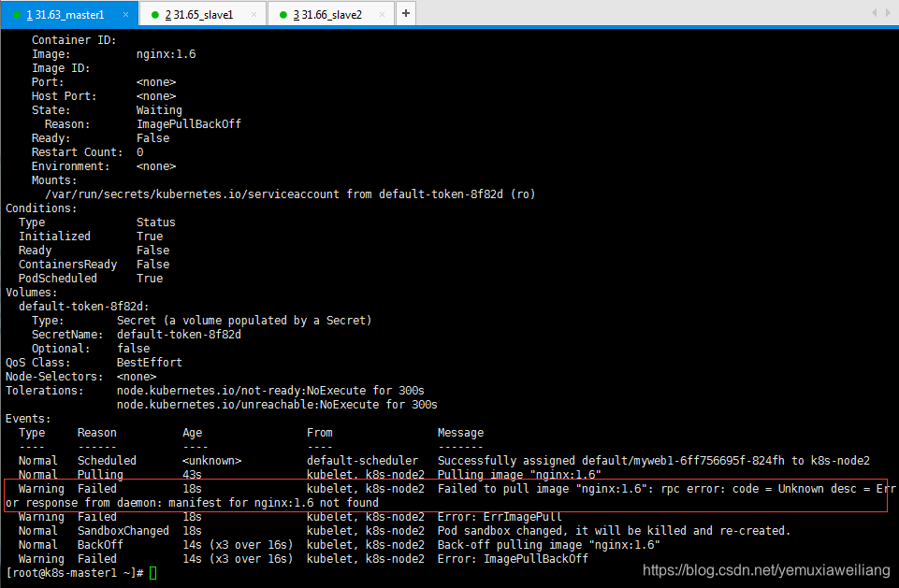The width and height of the screenshot is (899, 588).
Task: Click the 'BackOff' event reason
Action: (x=100, y=545)
